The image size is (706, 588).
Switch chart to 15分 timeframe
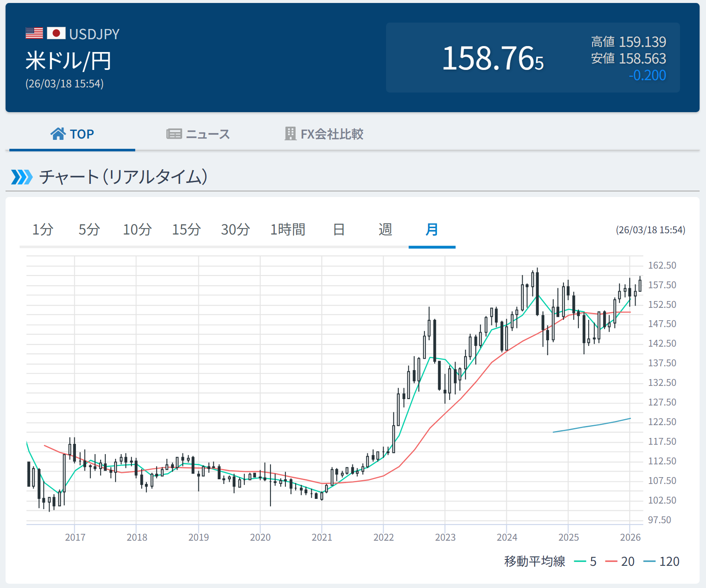coord(186,230)
